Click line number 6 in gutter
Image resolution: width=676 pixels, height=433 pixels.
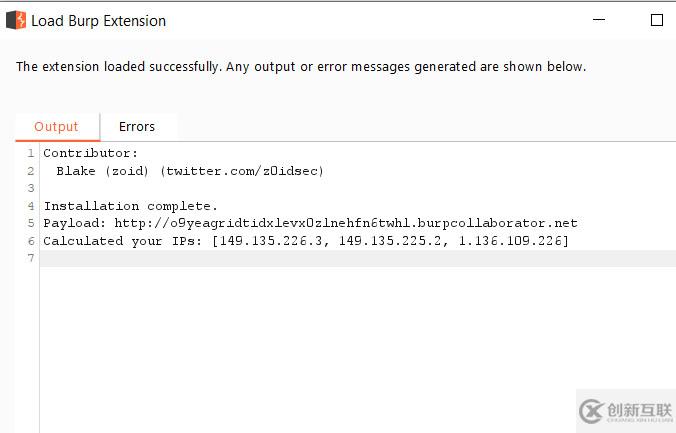pos(31,241)
